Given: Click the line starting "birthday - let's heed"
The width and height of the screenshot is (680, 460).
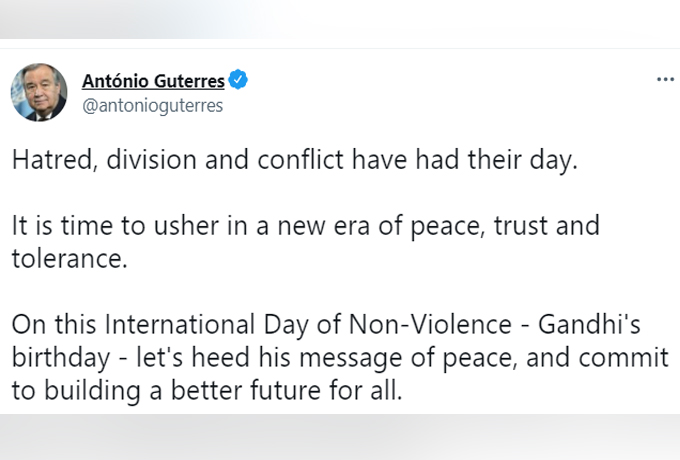Looking at the screenshot, I should (340, 358).
